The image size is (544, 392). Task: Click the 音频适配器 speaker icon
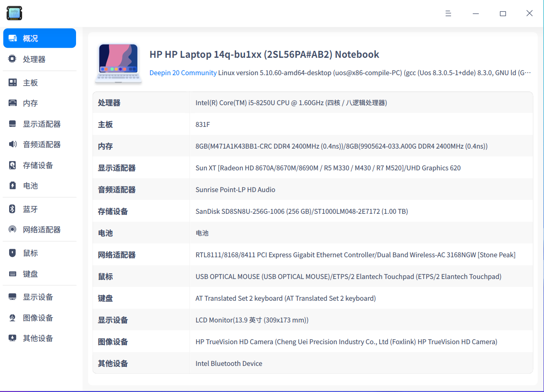tap(13, 144)
